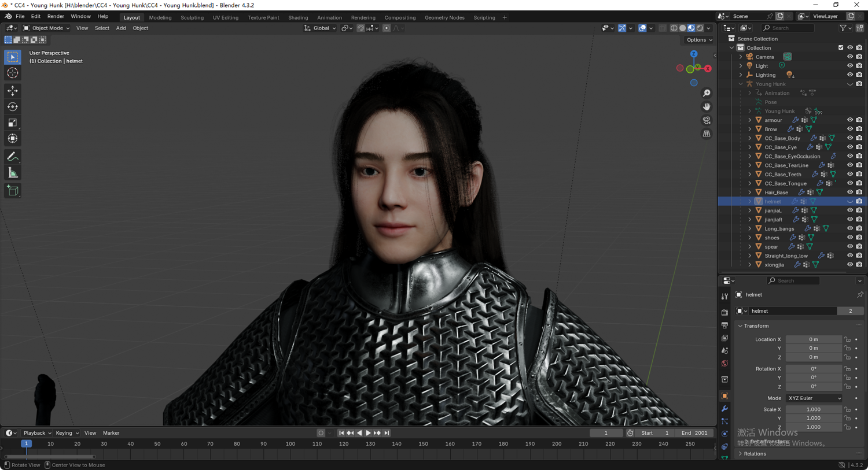Click the red X axis gizmo ball
Image resolution: width=868 pixels, height=470 pixels.
(x=707, y=68)
